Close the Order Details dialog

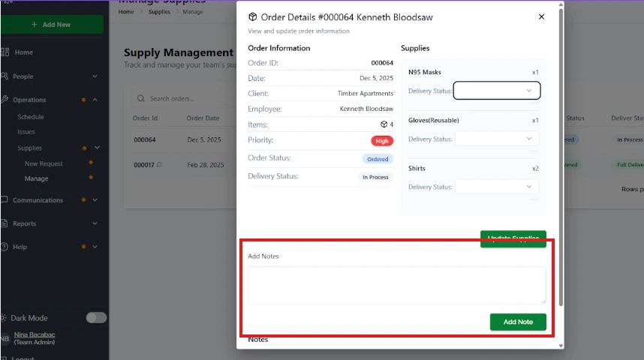542,16
